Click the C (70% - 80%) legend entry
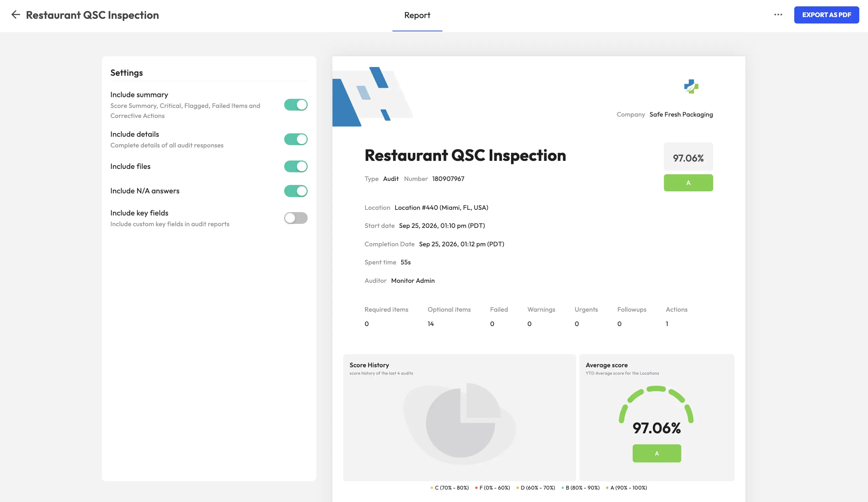Image resolution: width=868 pixels, height=502 pixels. click(449, 488)
